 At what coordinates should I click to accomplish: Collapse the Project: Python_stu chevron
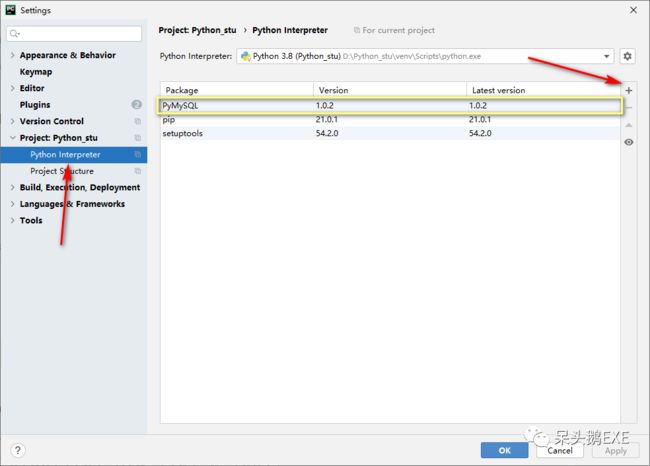click(12, 138)
